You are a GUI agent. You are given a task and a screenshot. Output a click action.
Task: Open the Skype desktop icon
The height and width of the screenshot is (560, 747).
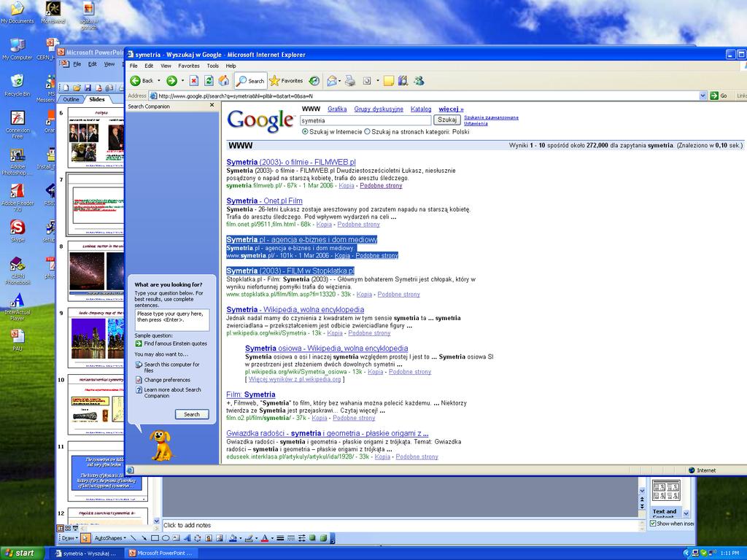tap(18, 231)
